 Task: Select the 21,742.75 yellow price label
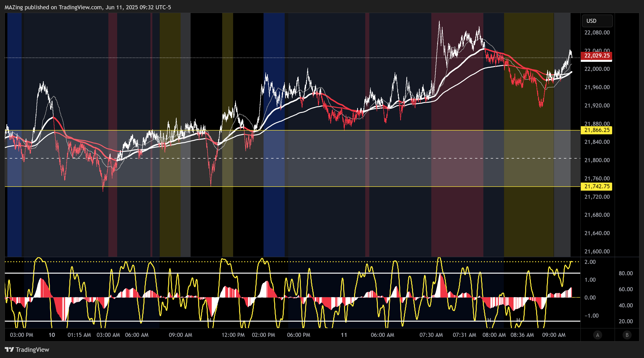(596, 186)
